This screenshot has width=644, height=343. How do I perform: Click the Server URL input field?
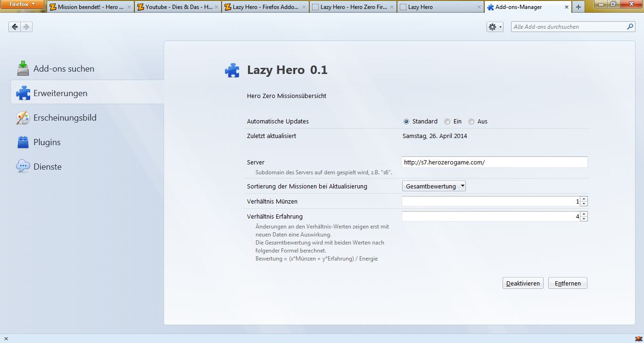point(495,162)
